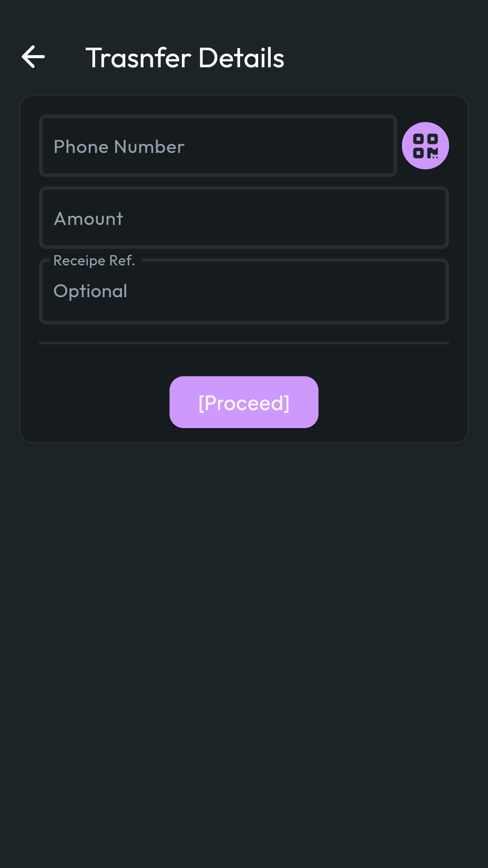This screenshot has width=488, height=868.
Task: Focus the Amount text field
Action: tap(244, 218)
